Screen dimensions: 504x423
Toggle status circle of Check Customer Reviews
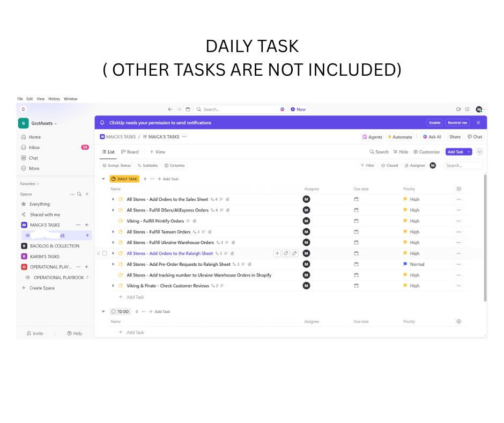point(121,286)
